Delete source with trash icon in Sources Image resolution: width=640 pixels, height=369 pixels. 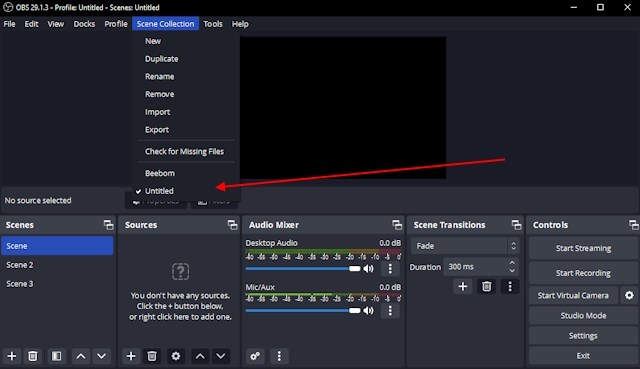tap(152, 356)
